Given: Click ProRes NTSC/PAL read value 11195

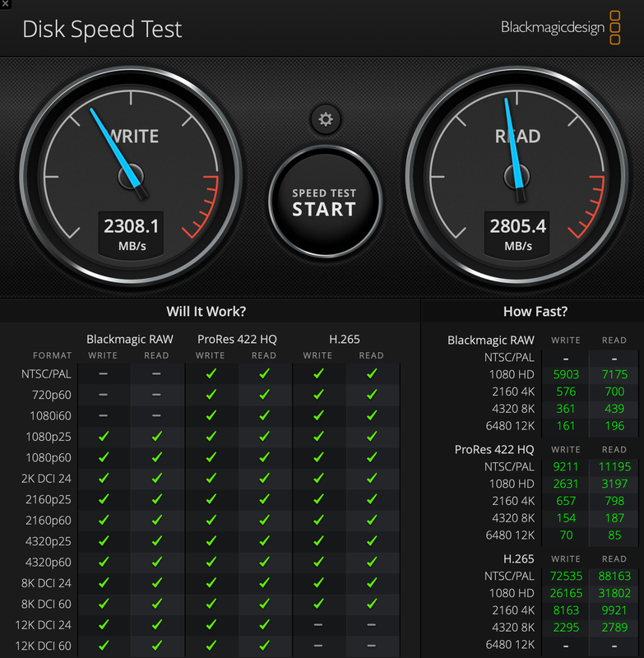Looking at the screenshot, I should point(614,466).
